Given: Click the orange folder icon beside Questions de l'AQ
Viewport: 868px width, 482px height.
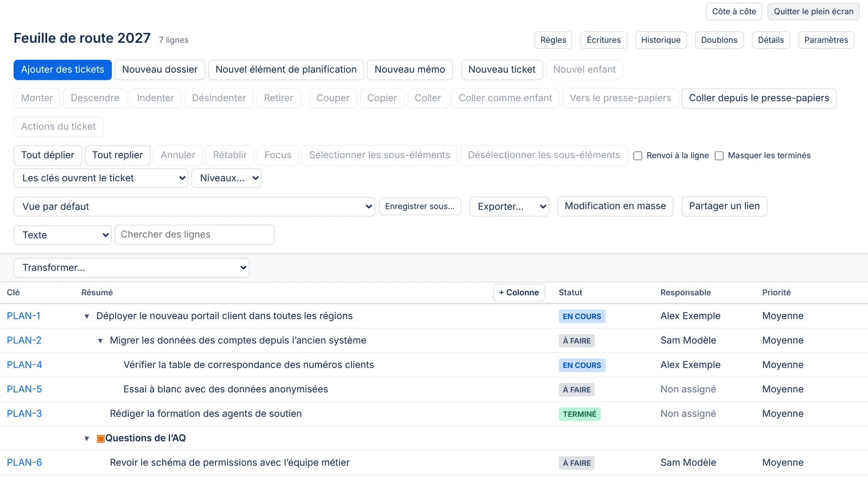Looking at the screenshot, I should click(100, 439).
